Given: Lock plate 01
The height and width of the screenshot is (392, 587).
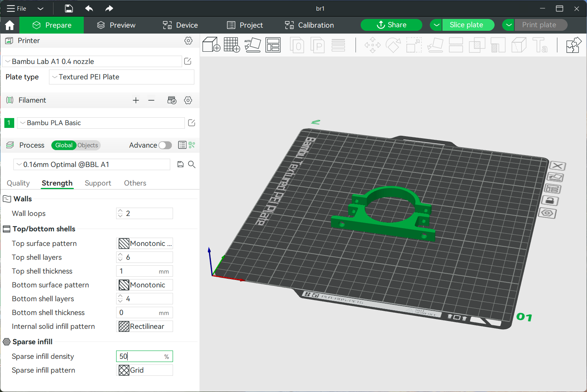Looking at the screenshot, I should [550, 201].
